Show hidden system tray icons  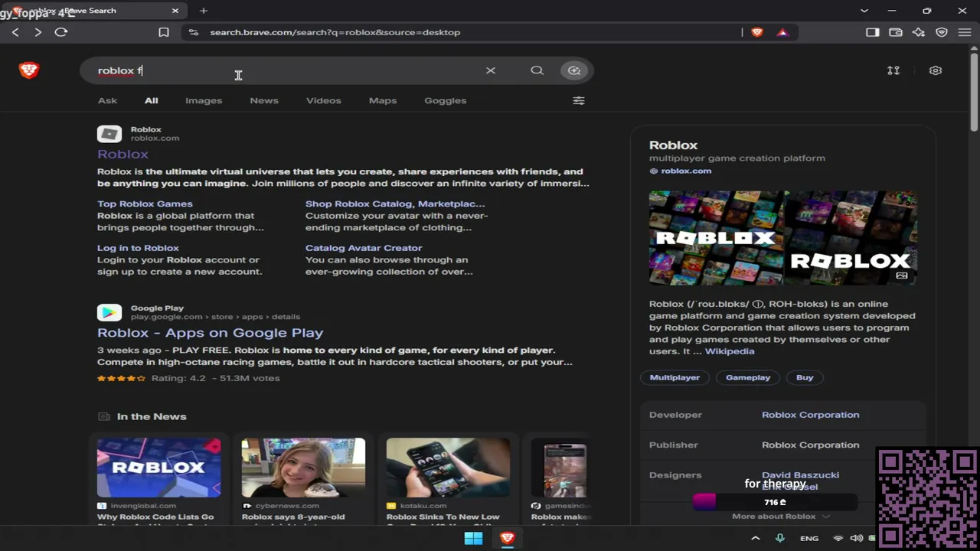point(755,538)
